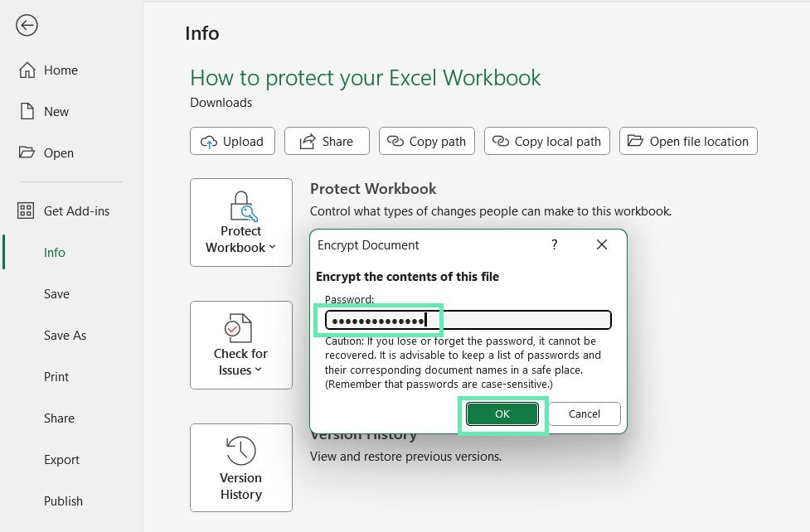Click the Upload button
The height and width of the screenshot is (532, 810).
coord(232,141)
